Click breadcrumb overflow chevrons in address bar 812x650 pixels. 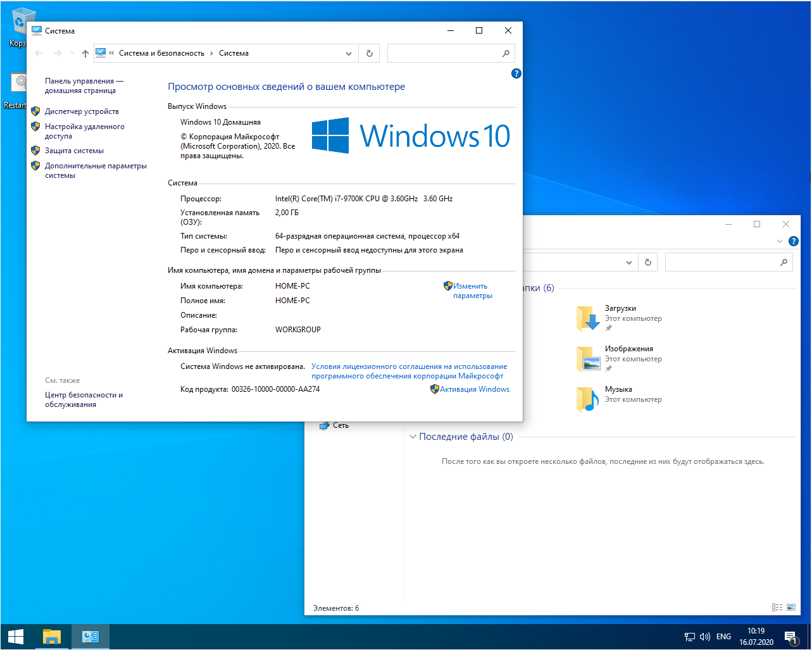coord(111,53)
